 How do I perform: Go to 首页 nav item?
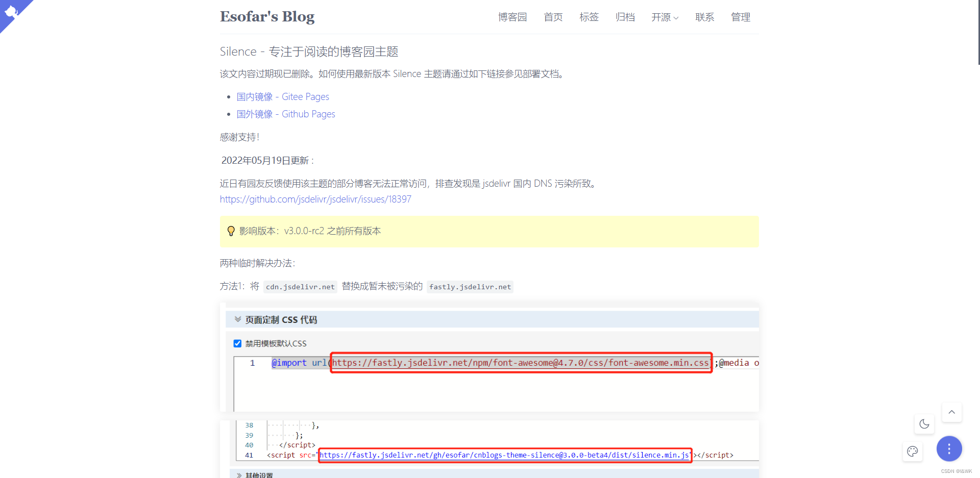tap(553, 17)
